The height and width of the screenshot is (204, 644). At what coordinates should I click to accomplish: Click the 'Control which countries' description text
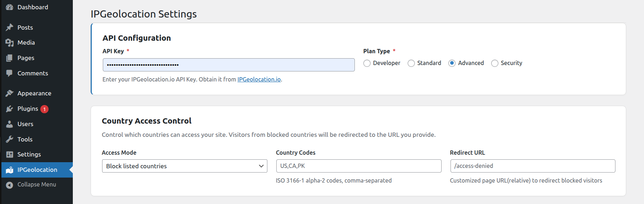point(269,135)
